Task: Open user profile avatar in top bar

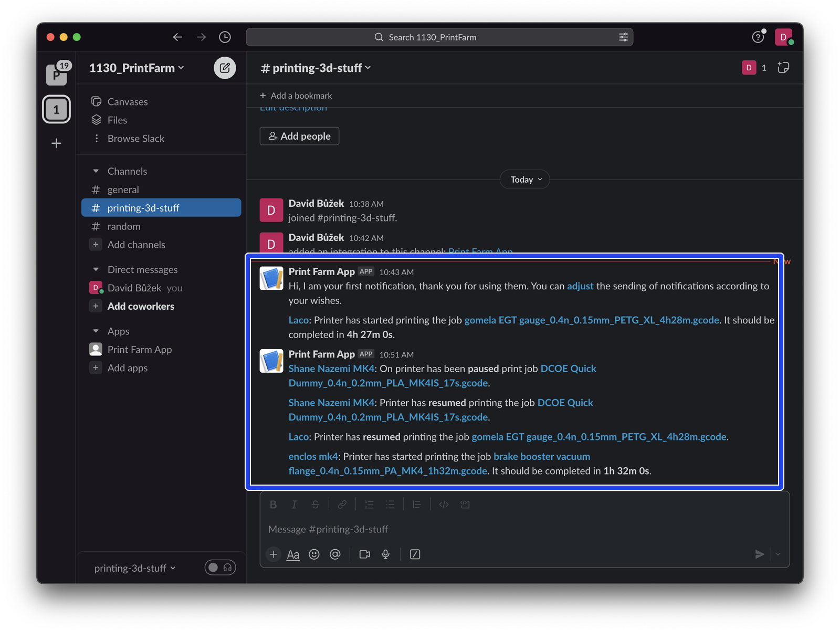Action: tap(783, 37)
